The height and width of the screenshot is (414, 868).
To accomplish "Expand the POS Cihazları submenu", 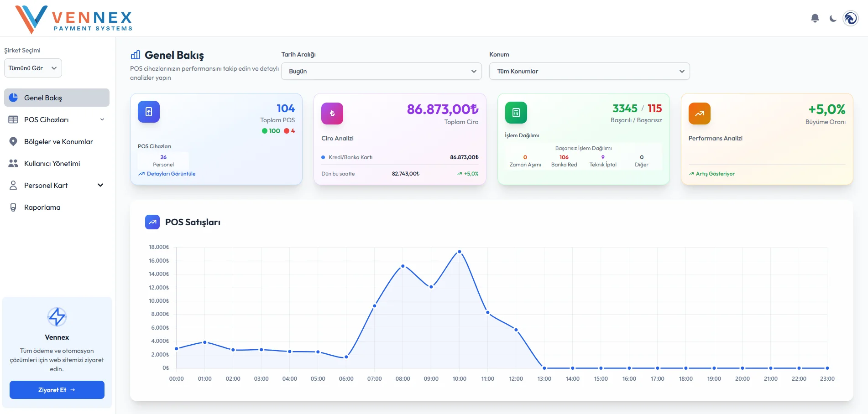I will coord(102,119).
